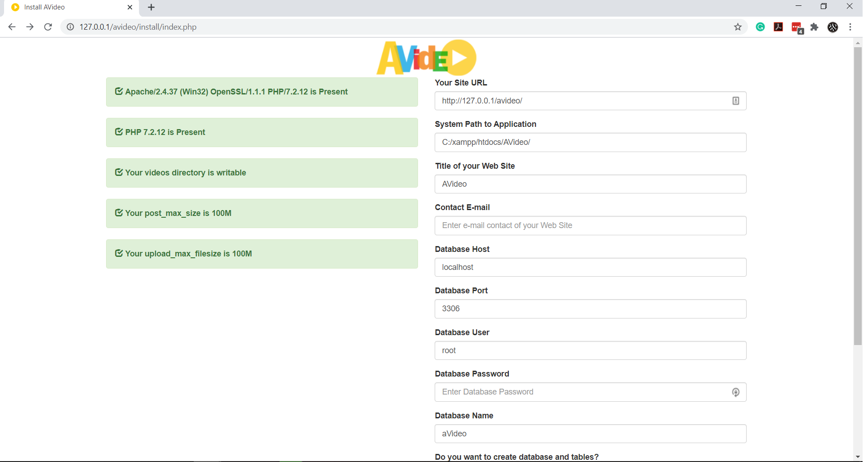
Task: Click the Contact E-mail input field
Action: 590,225
